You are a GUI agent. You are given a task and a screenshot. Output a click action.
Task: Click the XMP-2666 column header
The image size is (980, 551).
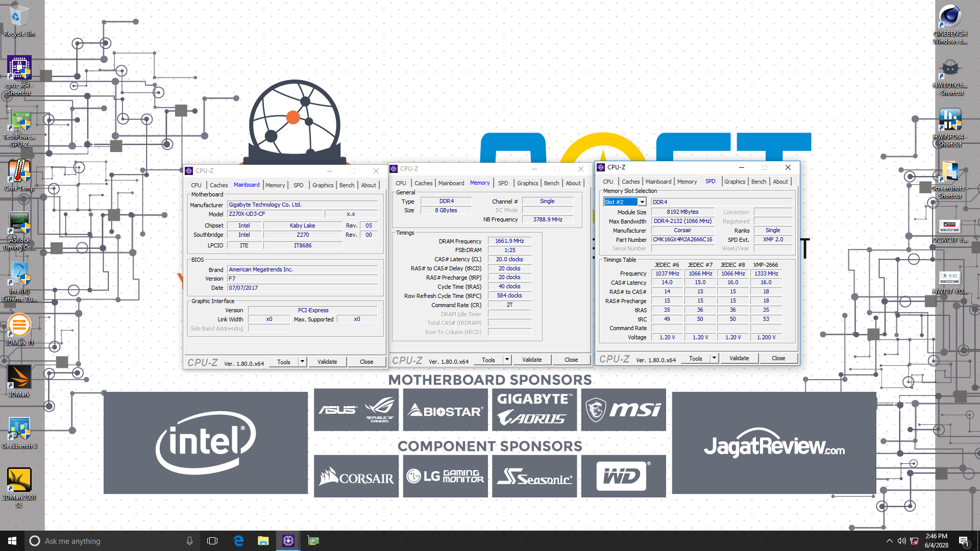766,265
